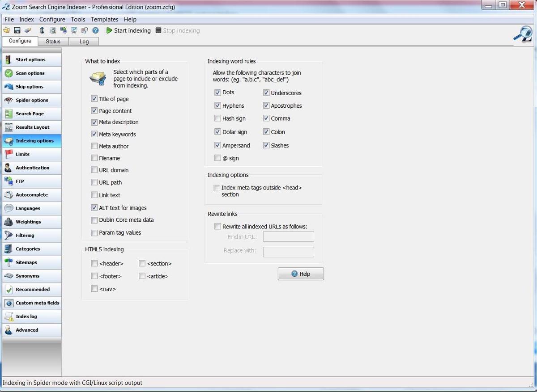Switch to the Log tab

click(x=84, y=41)
